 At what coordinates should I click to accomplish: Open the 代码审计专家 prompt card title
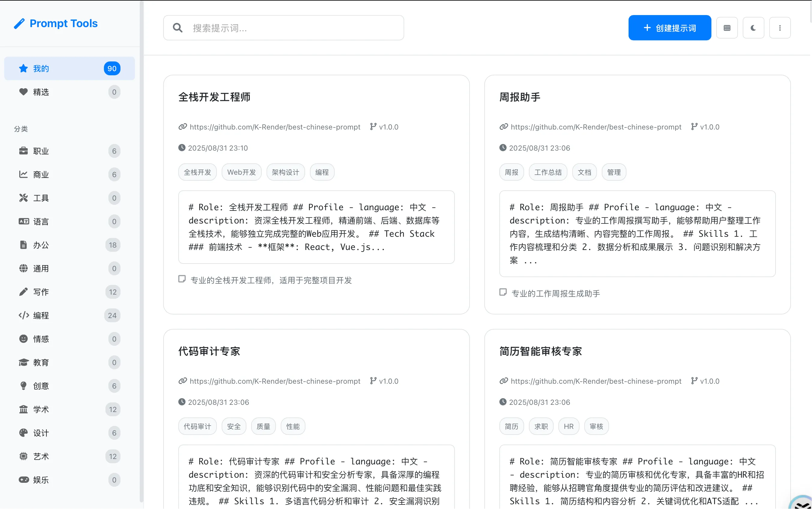pos(209,351)
